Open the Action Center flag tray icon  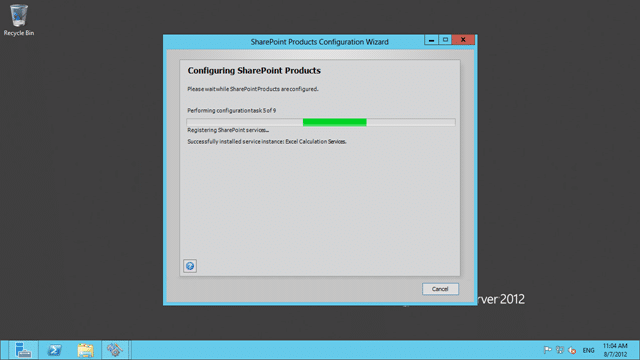coord(548,350)
